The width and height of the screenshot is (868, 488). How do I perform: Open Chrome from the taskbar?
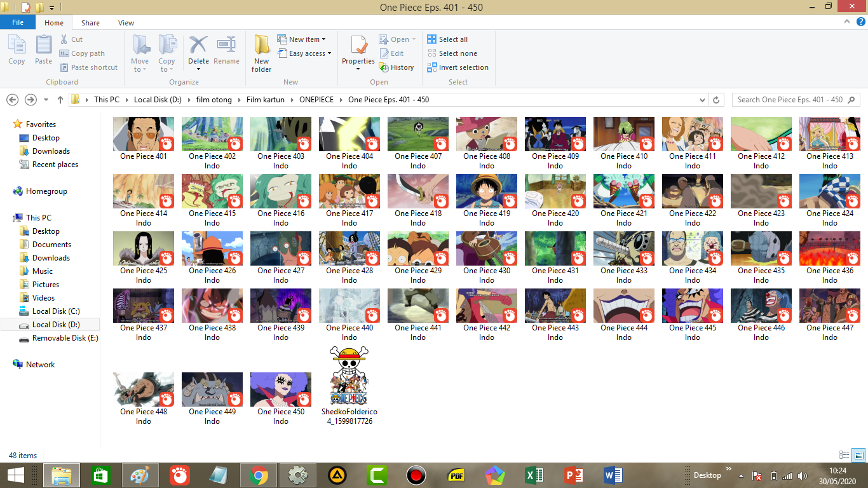[258, 475]
